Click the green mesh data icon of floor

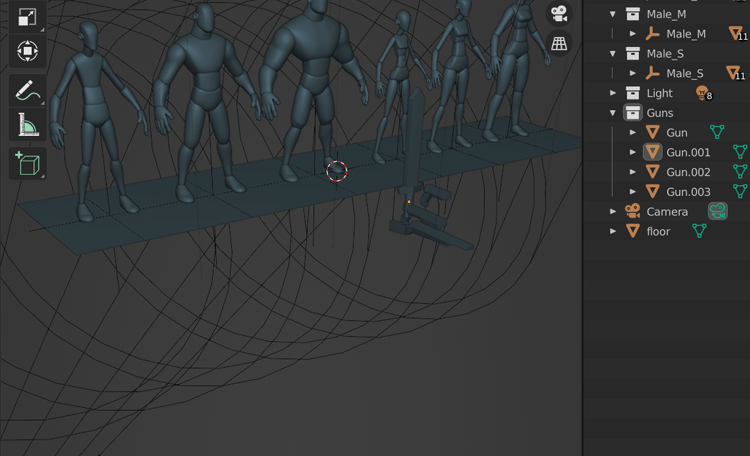pos(699,231)
